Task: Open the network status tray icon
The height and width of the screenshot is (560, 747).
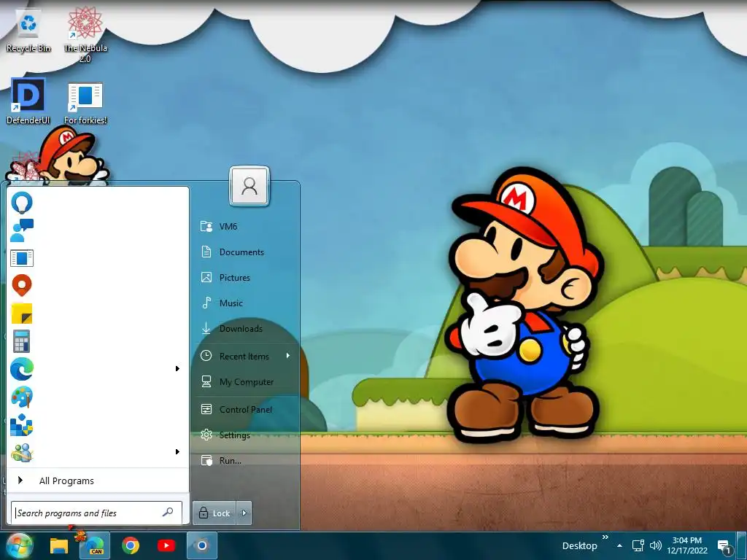Action: pos(638,545)
